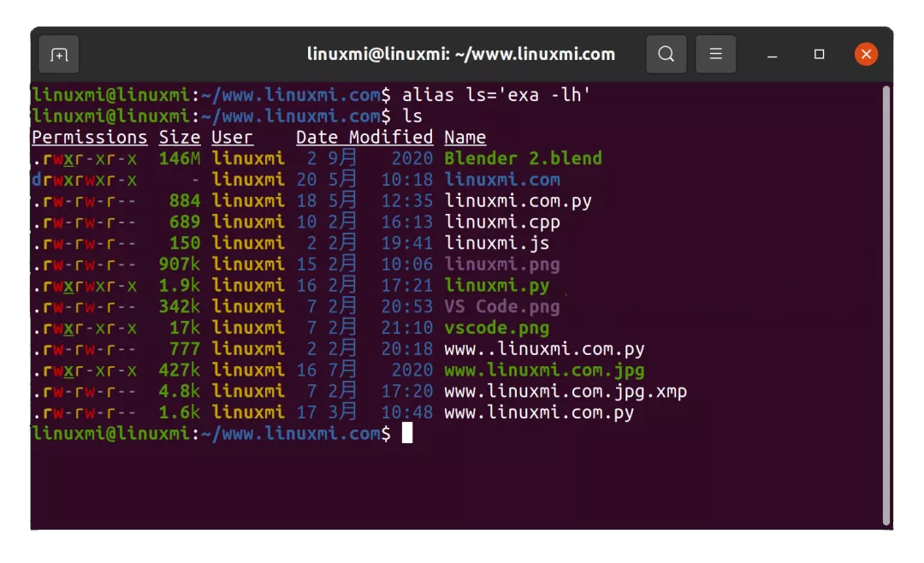Click the Permissions column header

click(x=89, y=138)
